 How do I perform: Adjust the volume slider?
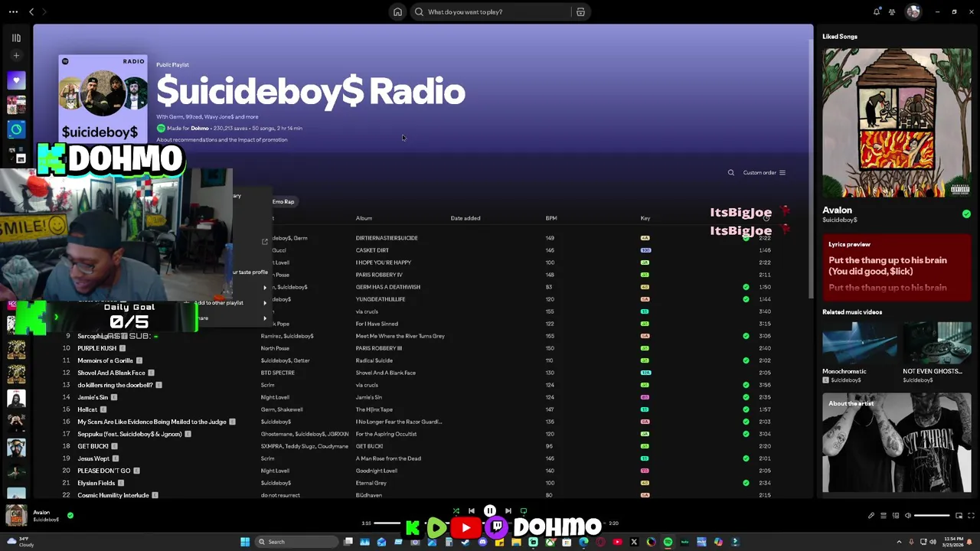[x=933, y=515]
